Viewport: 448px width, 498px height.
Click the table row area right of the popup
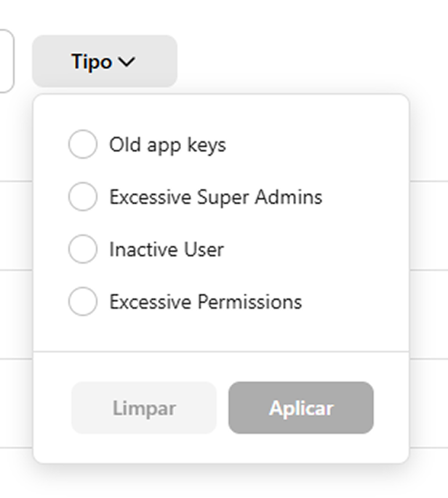tap(429, 226)
